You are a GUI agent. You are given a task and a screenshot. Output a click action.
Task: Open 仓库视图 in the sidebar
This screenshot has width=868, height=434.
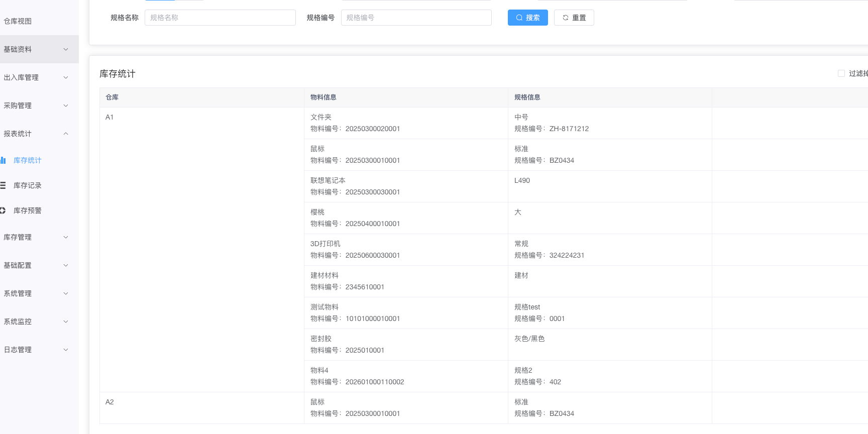click(39, 21)
